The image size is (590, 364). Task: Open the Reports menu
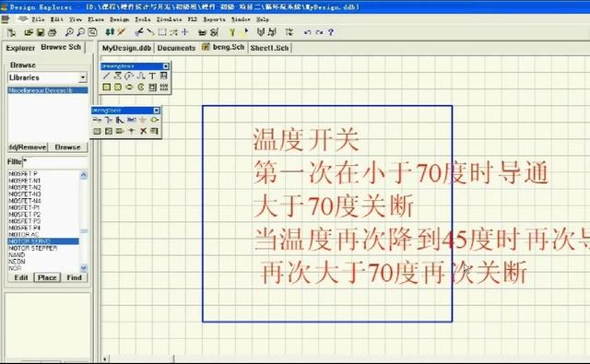click(x=215, y=19)
